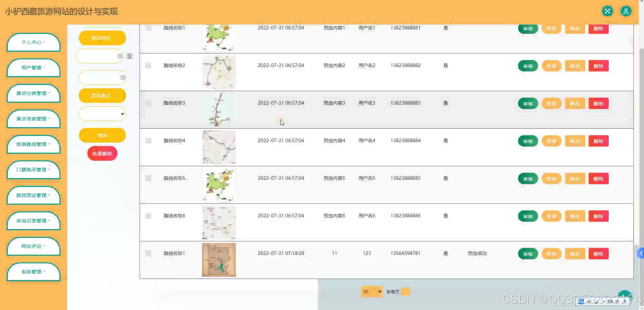Select checkbox for row 路线名称3

click(148, 103)
